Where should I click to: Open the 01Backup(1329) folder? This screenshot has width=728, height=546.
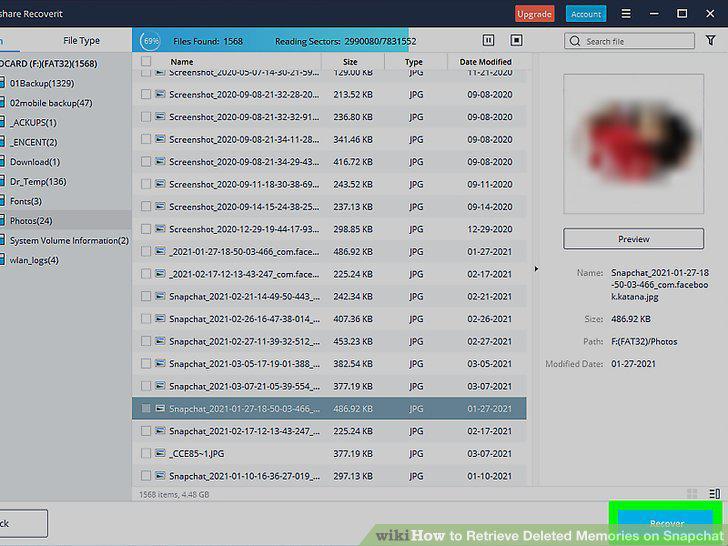point(42,83)
